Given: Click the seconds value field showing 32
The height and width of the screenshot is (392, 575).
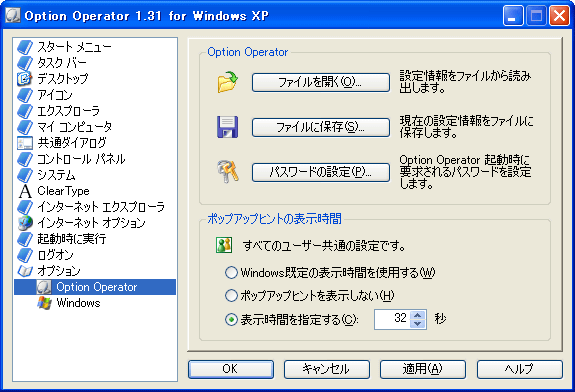Looking at the screenshot, I should coord(392,319).
